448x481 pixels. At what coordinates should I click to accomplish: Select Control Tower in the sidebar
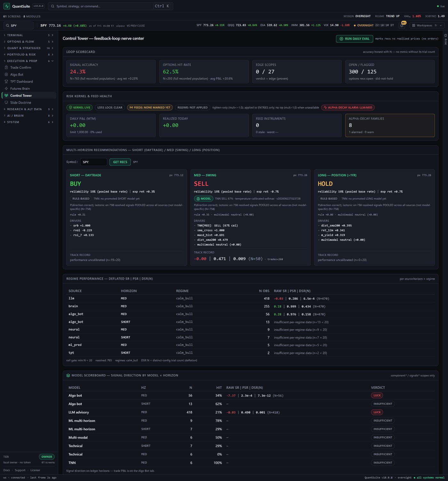click(x=29, y=95)
